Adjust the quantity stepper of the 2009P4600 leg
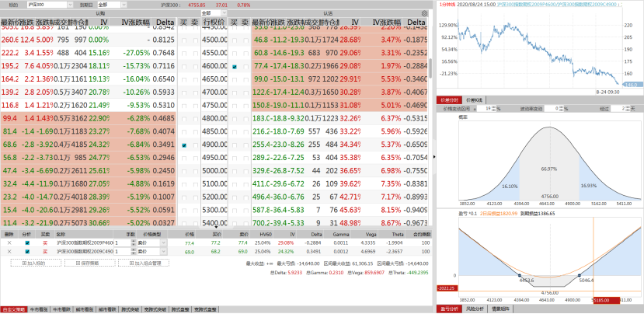This screenshot has width=644, height=314. tap(133, 243)
